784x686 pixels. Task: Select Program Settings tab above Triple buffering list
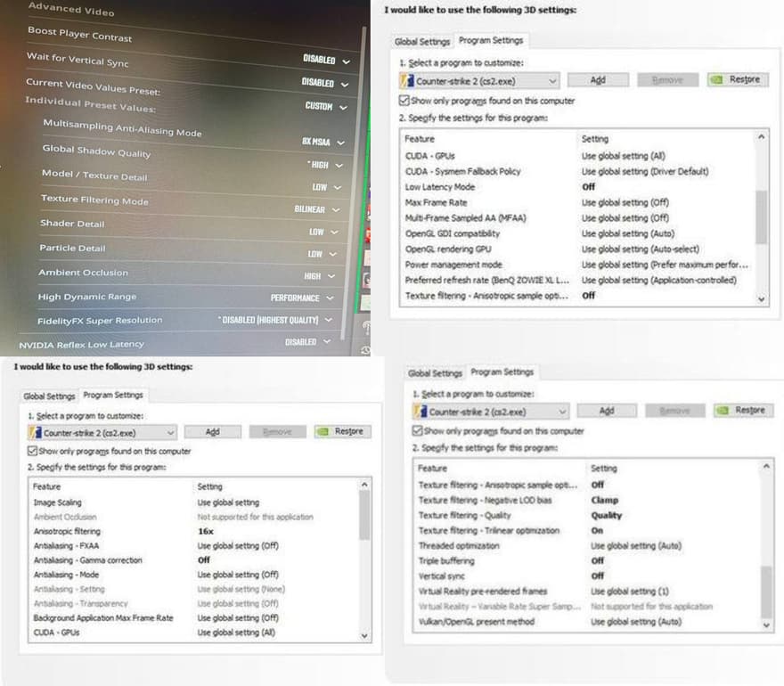(502, 372)
